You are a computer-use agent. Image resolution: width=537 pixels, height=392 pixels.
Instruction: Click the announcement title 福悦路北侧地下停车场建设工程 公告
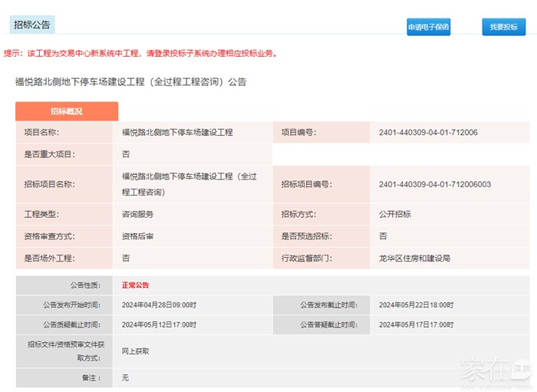click(130, 81)
